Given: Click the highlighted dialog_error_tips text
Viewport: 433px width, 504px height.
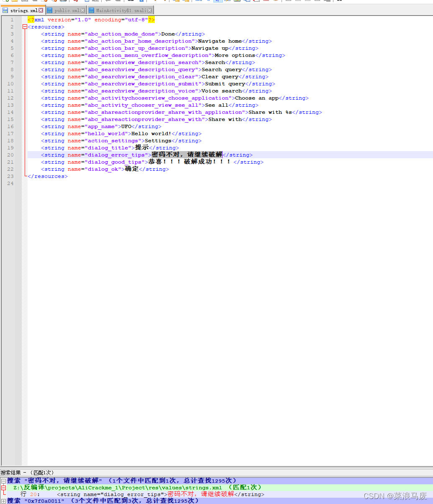Looking at the screenshot, I should [187, 155].
